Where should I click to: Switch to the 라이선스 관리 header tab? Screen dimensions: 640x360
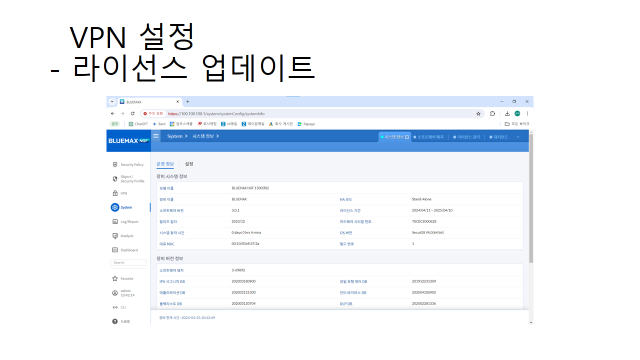pyautogui.click(x=467, y=137)
